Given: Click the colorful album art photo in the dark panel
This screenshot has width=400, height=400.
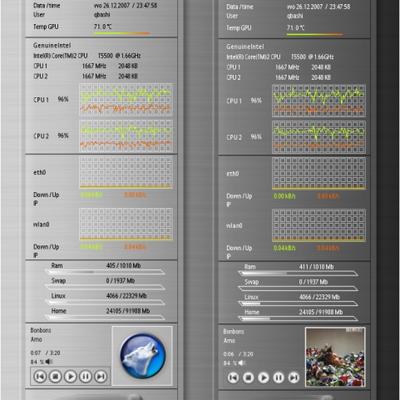Looking at the screenshot, I should point(335,357).
